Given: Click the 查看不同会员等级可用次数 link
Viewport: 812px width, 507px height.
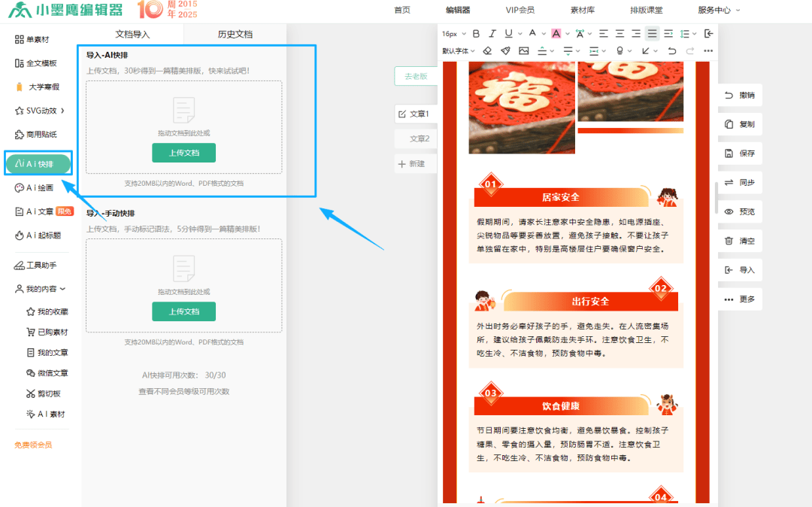Looking at the screenshot, I should pyautogui.click(x=183, y=391).
